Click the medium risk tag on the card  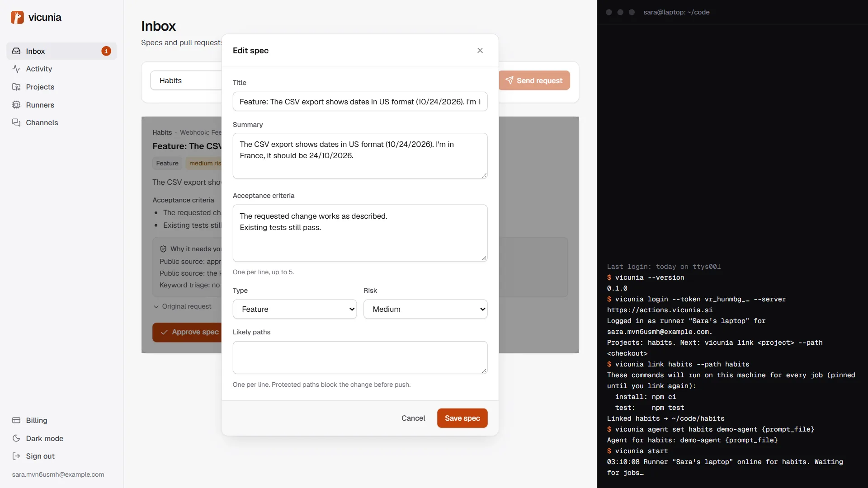tap(204, 163)
